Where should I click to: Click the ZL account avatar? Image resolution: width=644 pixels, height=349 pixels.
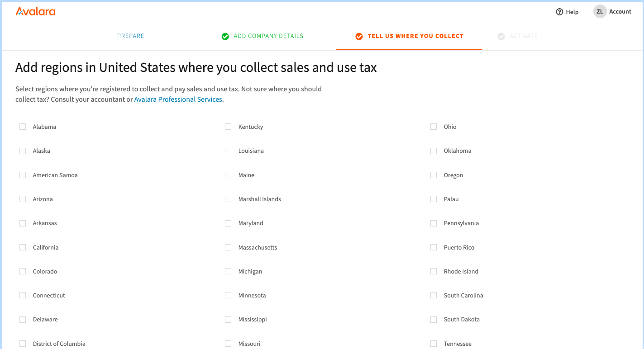tap(599, 11)
